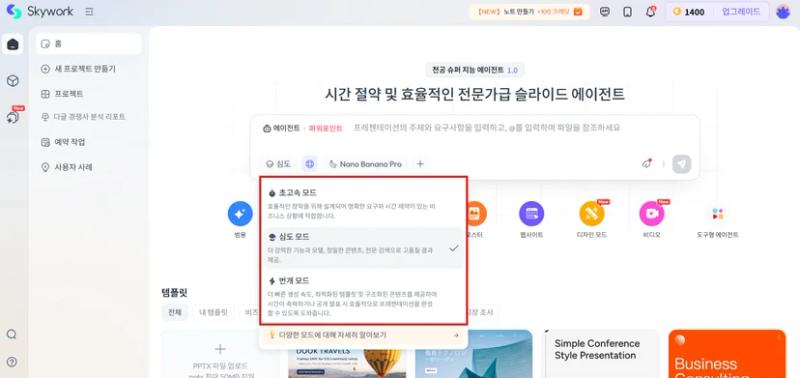
Task: Open the mobile phone icon in header
Action: pos(628,12)
